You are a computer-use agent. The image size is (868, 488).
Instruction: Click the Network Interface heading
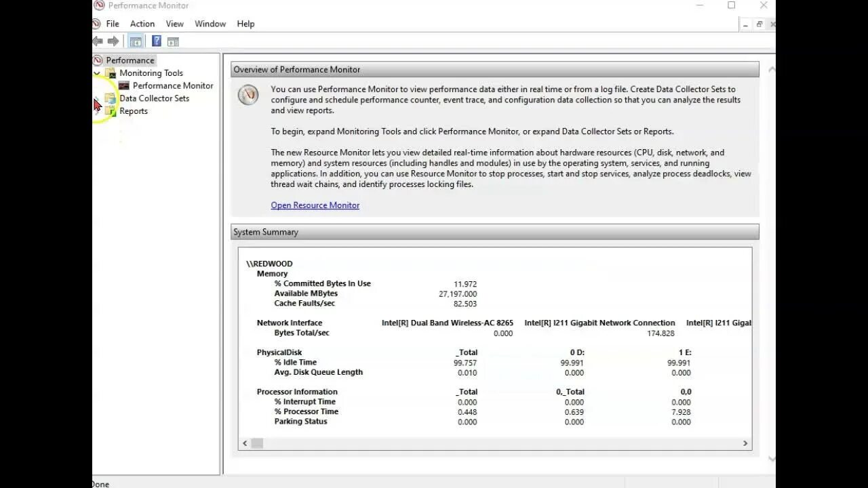point(290,323)
